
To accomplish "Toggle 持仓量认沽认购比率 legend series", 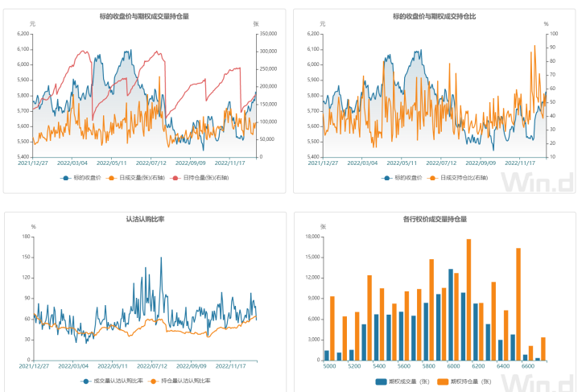I will tap(180, 381).
